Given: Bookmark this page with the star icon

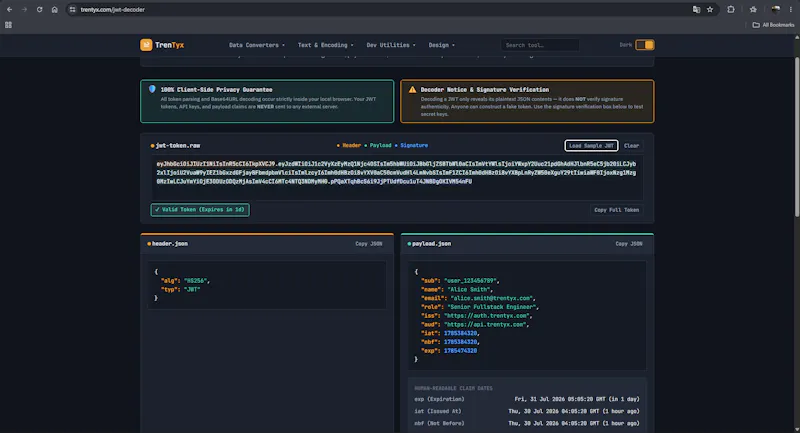Looking at the screenshot, I should 710,9.
